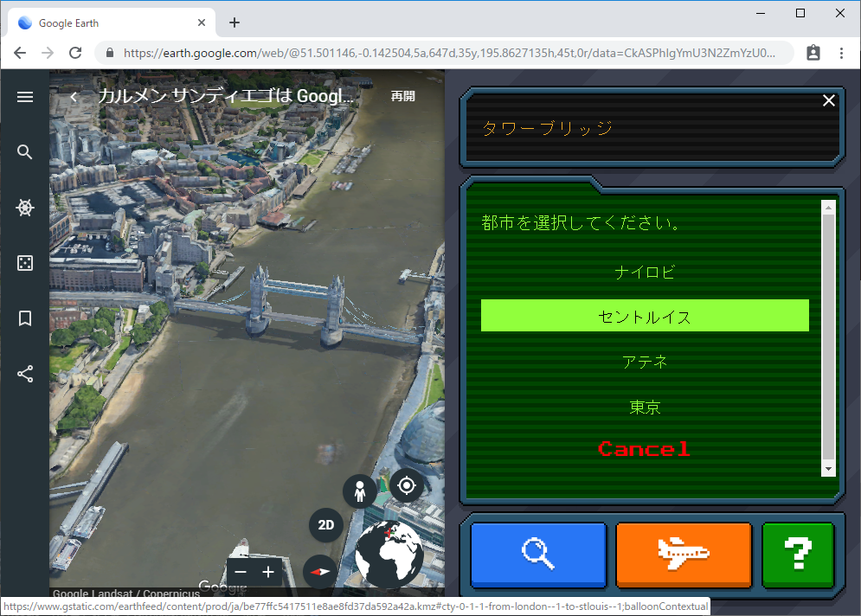The image size is (861, 616).
Task: Click the compass north indicator
Action: [320, 572]
